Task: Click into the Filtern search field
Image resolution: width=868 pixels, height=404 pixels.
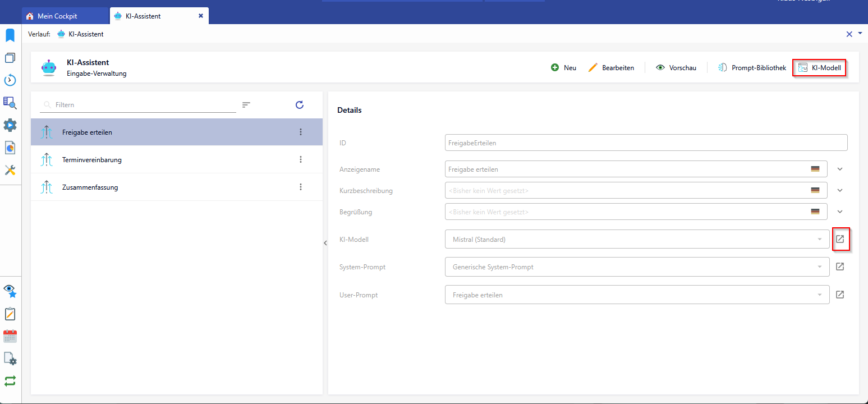Action: (143, 105)
